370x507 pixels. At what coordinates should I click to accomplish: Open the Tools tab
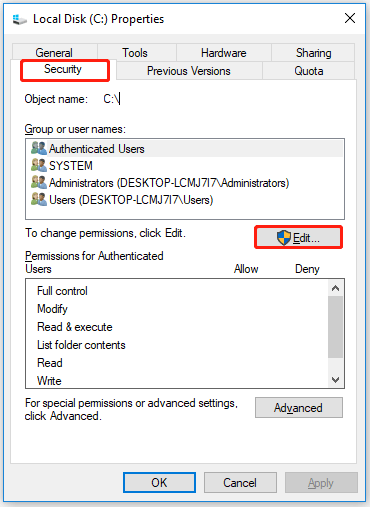(137, 53)
